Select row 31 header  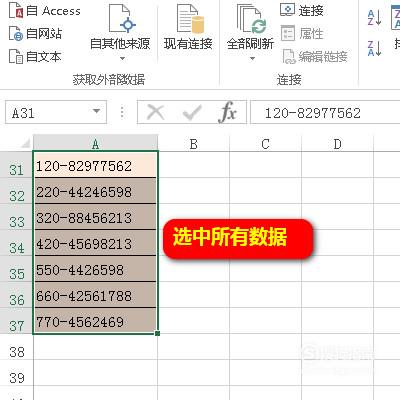[17, 165]
